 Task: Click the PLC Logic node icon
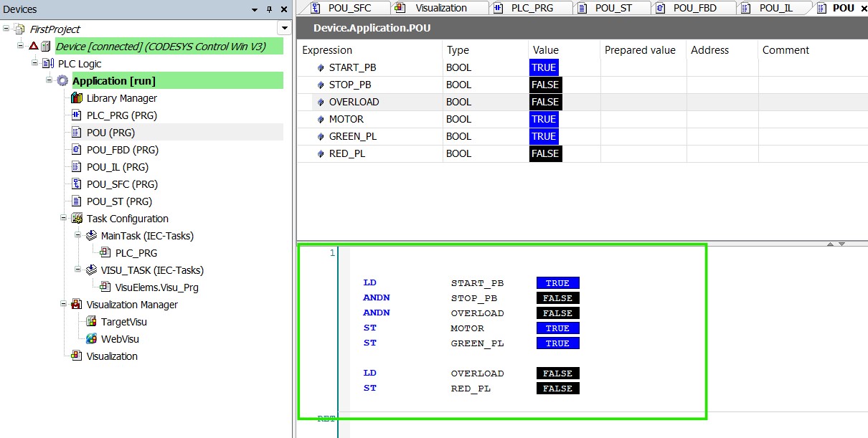48,64
